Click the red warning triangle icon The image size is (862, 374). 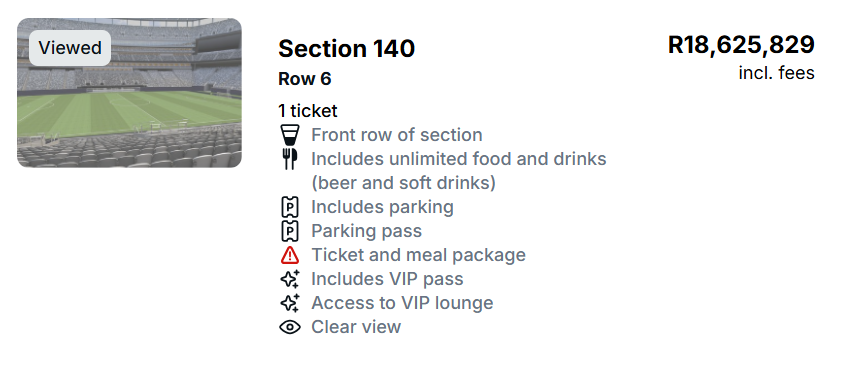290,255
